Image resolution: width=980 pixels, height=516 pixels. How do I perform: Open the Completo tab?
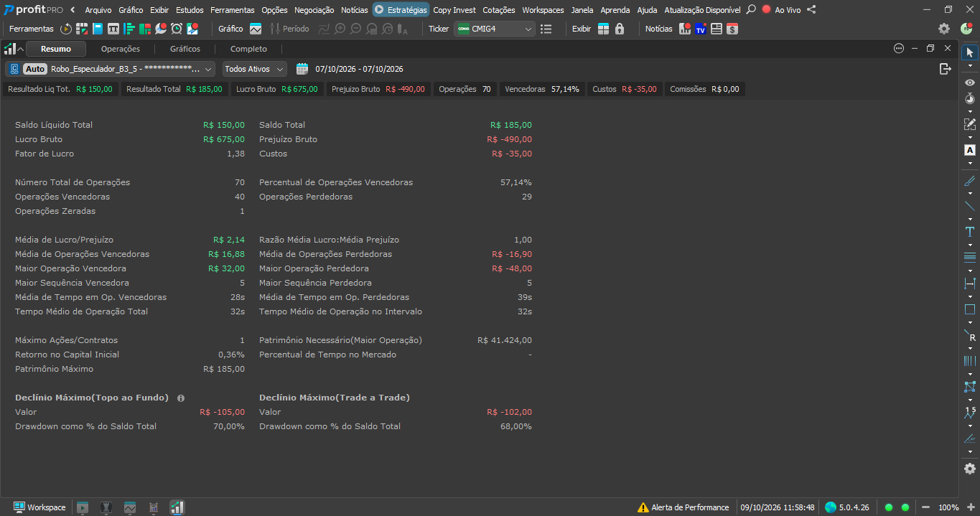tap(248, 49)
